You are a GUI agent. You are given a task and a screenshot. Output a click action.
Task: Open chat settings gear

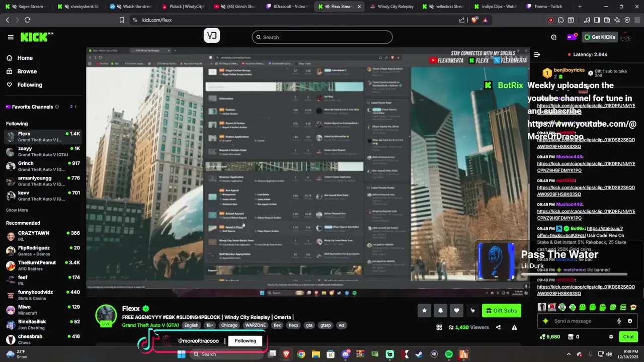click(611, 337)
